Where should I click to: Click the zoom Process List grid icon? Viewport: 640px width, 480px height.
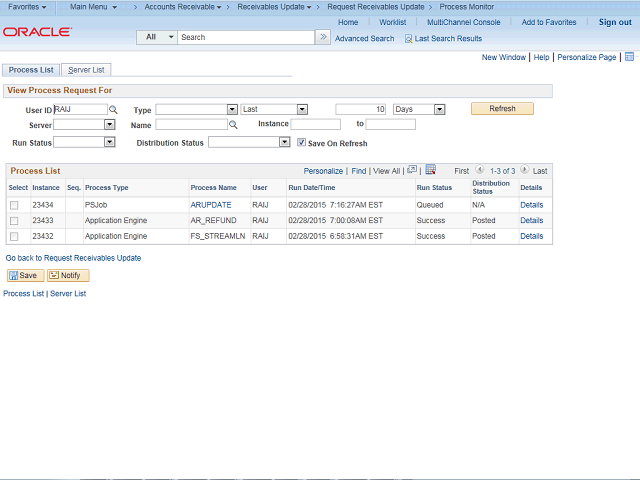click(x=412, y=169)
